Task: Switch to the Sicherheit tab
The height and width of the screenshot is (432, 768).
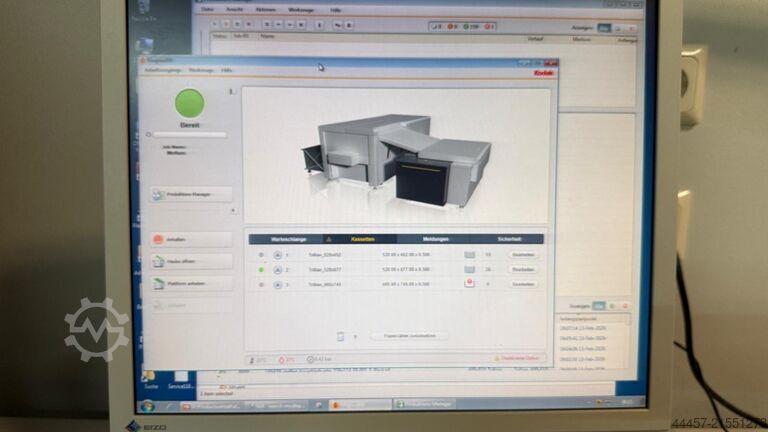Action: pyautogui.click(x=509, y=240)
